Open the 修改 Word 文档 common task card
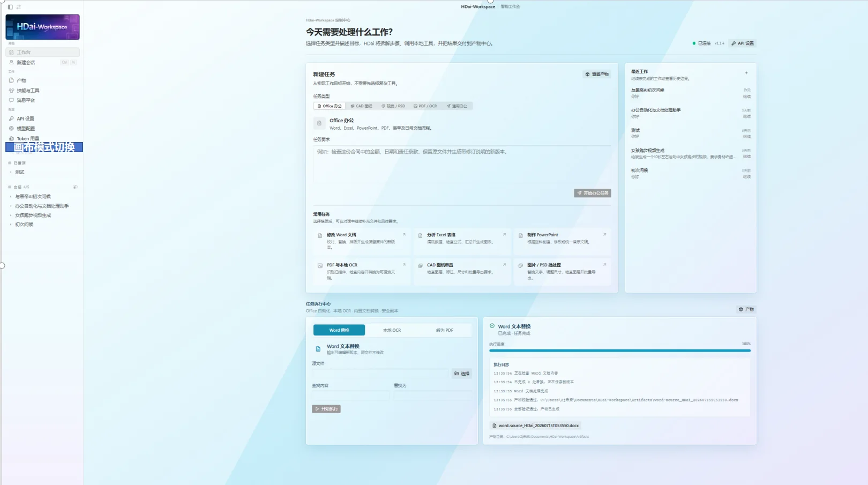The width and height of the screenshot is (868, 485). click(362, 241)
